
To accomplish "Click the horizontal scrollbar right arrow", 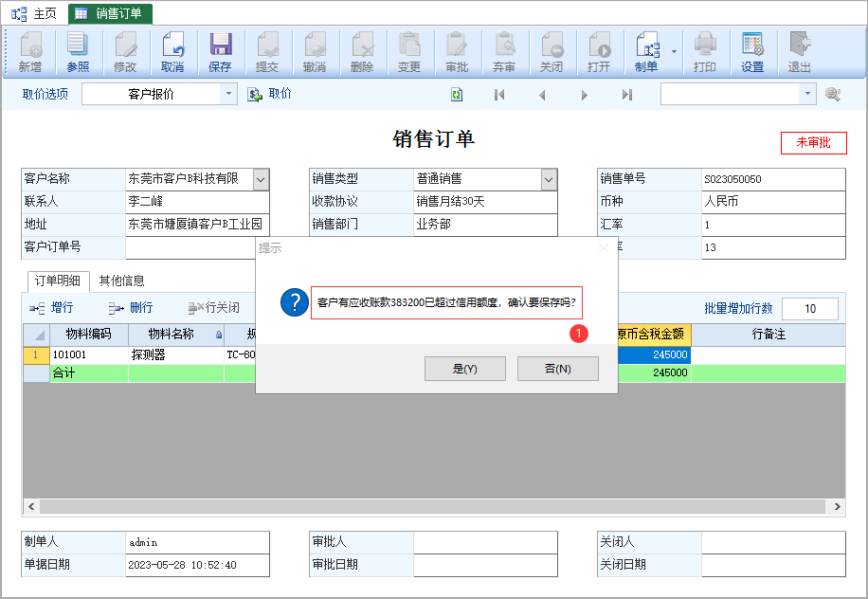I will click(x=837, y=506).
